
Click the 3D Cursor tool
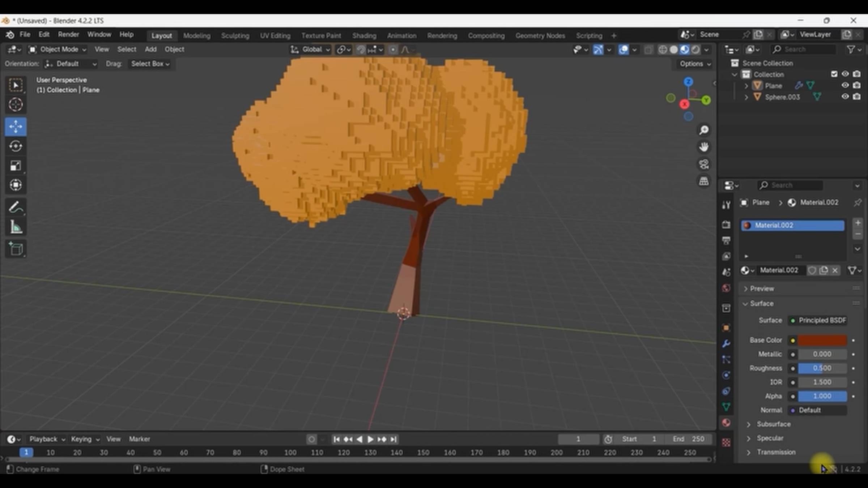(x=16, y=105)
